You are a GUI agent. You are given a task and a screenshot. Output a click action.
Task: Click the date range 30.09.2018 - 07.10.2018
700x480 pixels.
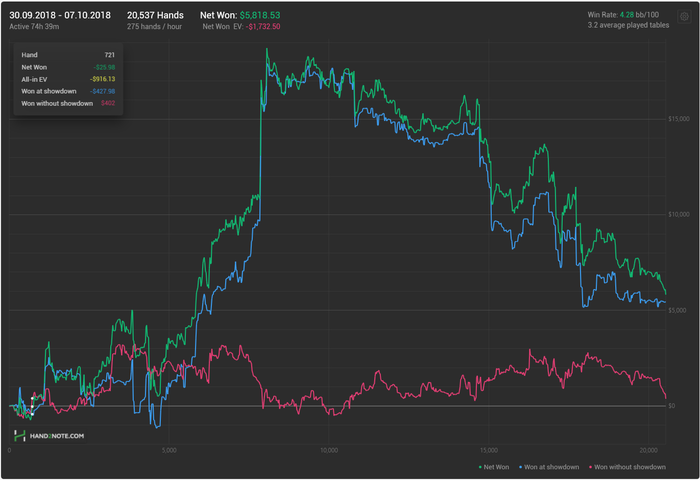click(x=60, y=15)
